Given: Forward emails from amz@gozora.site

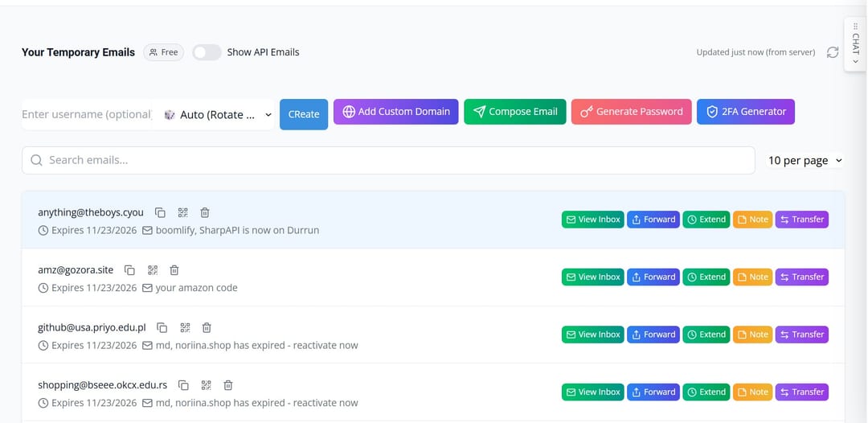Looking at the screenshot, I should [x=653, y=277].
